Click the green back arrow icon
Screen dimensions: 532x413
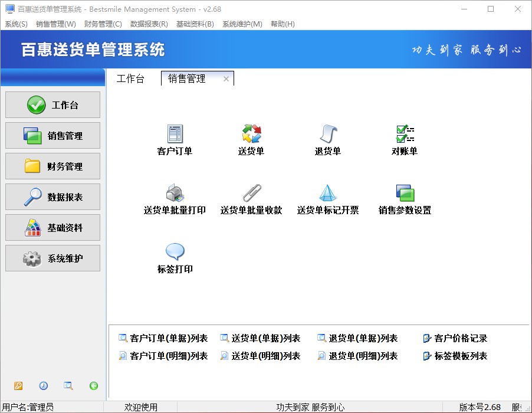point(94,386)
